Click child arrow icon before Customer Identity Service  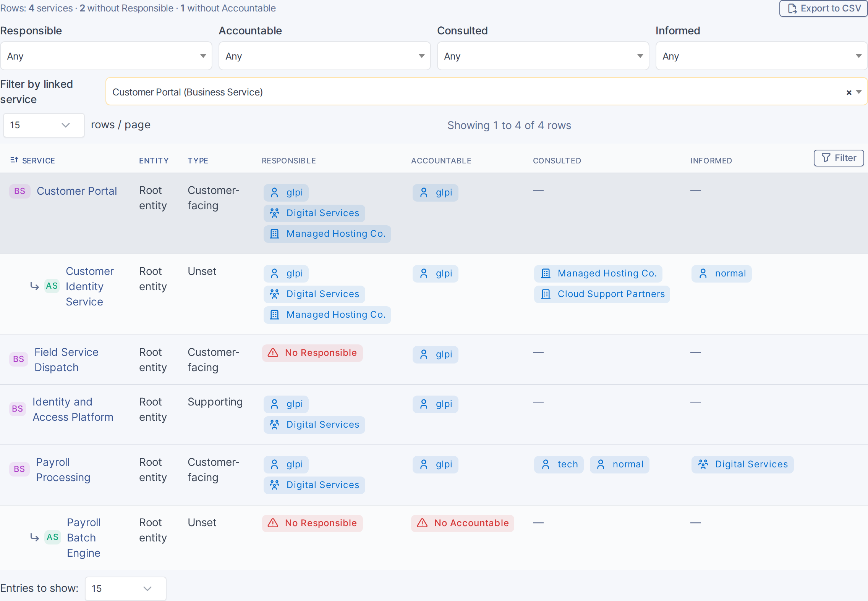click(34, 286)
